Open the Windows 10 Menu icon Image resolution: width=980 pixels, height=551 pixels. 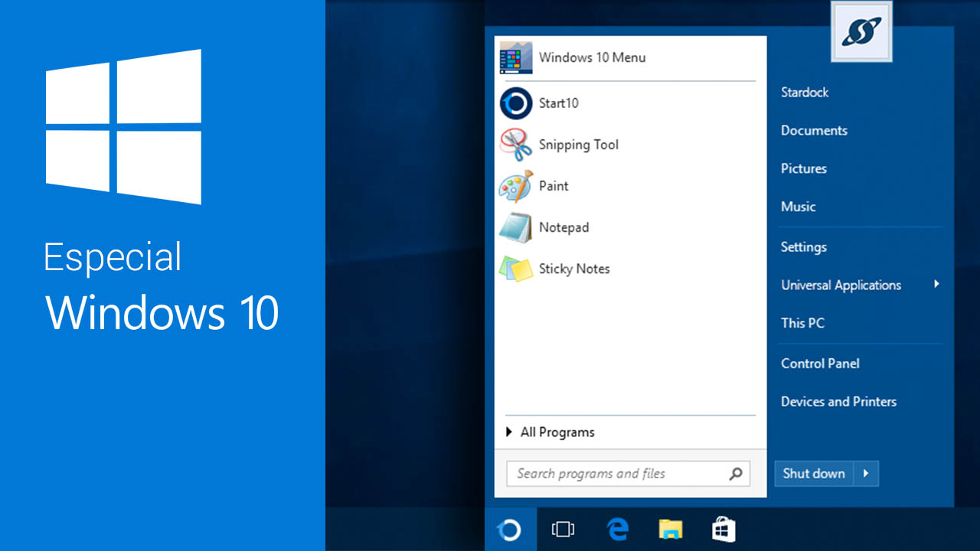[x=516, y=57]
